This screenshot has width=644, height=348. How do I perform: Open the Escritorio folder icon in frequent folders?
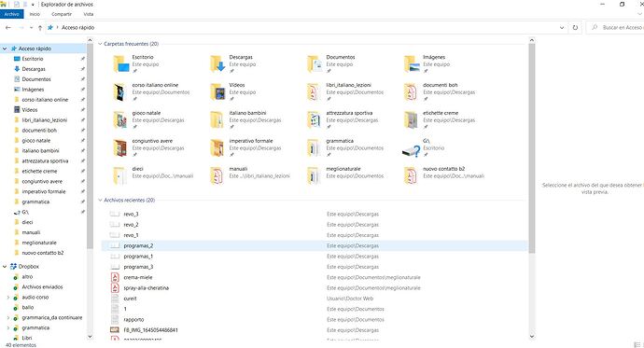[x=121, y=64]
